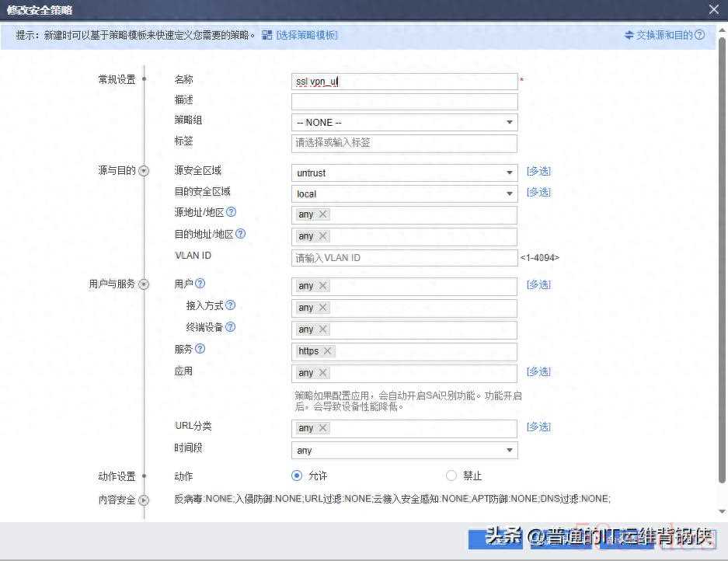Image resolution: width=728 pixels, height=561 pixels.
Task: Click 交换源和目的 link
Action: coord(659,35)
